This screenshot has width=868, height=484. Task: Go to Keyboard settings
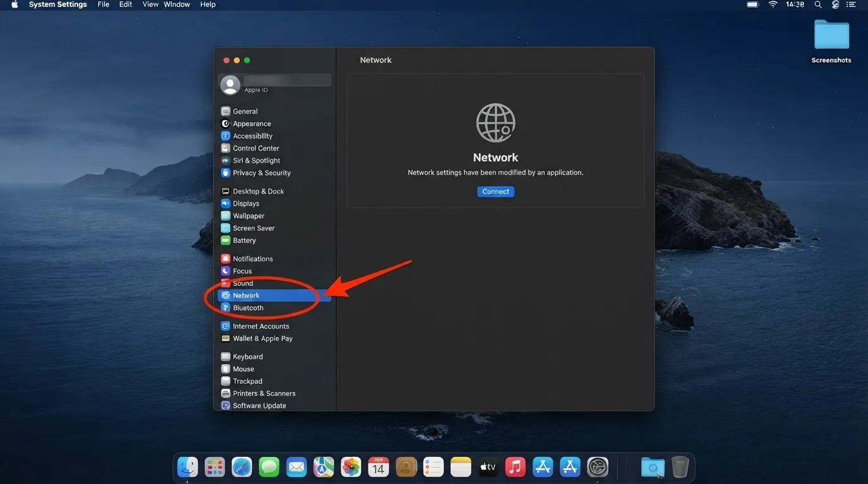[x=274, y=357]
